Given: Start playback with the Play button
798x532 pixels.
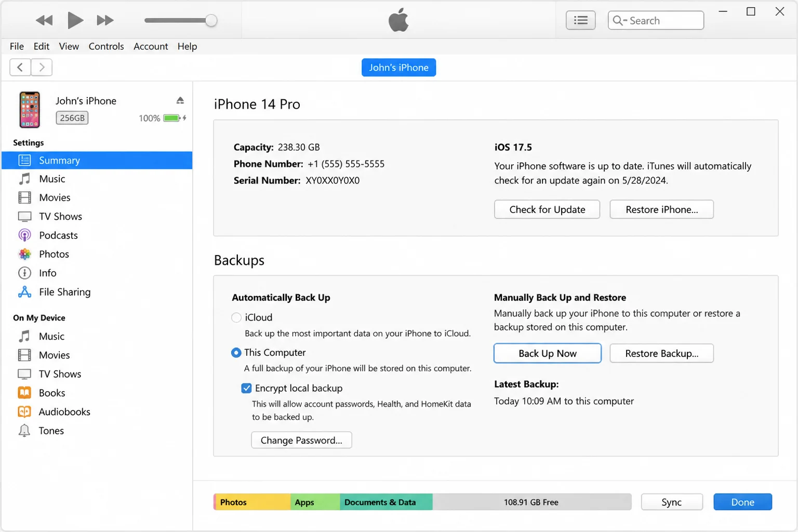Looking at the screenshot, I should tap(75, 20).
